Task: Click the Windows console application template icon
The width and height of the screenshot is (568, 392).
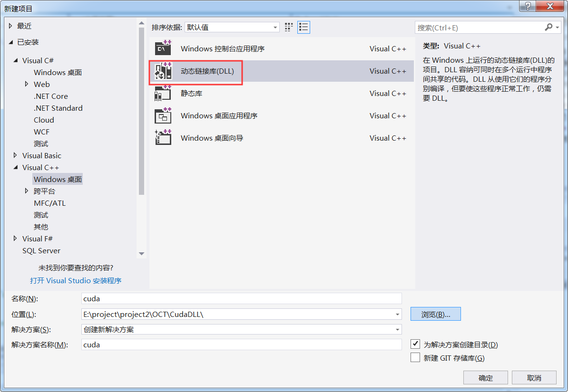Action: tap(163, 48)
